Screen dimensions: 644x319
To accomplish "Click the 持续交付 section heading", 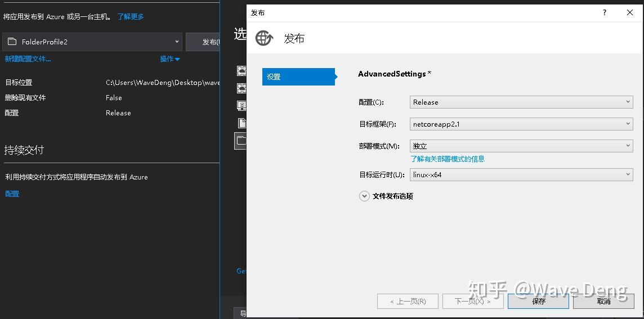I will [24, 150].
